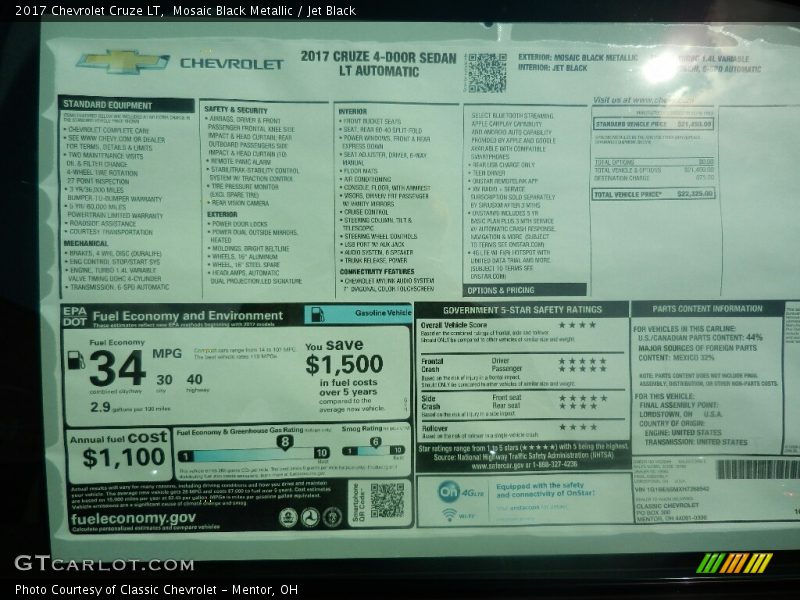
Task: Click the Rollover star rating
Action: tap(578, 428)
